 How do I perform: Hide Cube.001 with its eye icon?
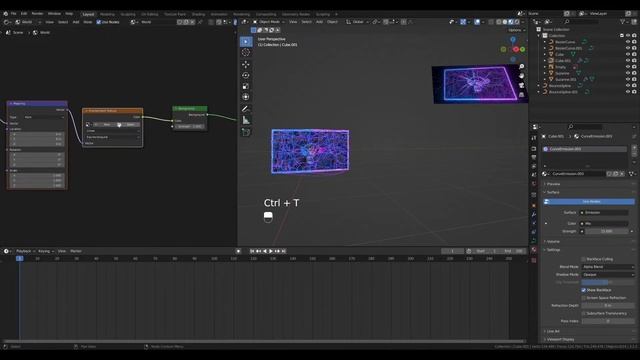[628, 60]
